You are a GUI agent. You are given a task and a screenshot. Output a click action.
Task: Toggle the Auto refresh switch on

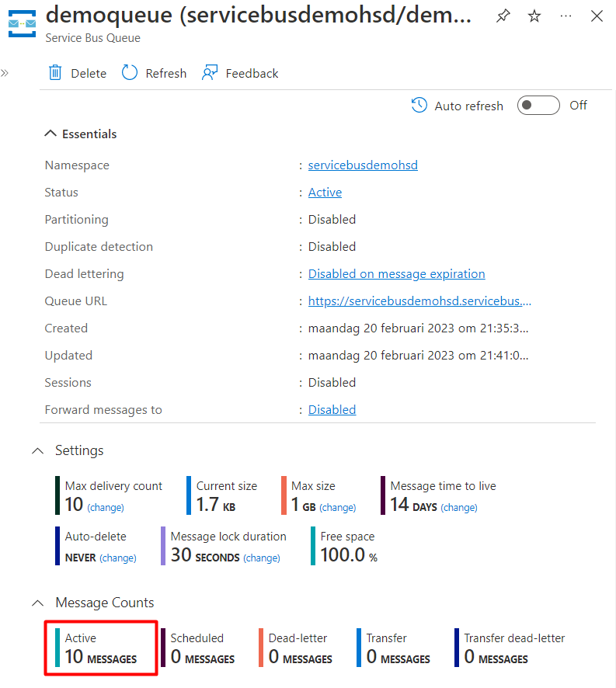point(538,106)
